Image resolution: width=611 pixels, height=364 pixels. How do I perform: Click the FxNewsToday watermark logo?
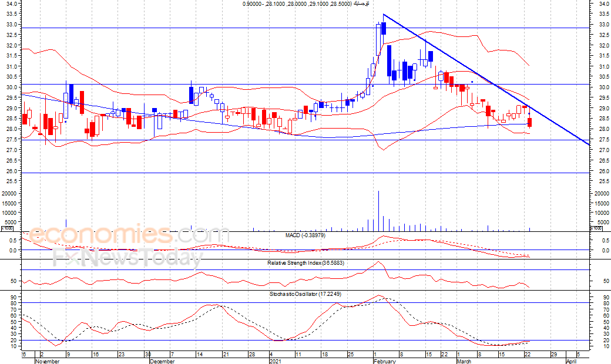(127, 258)
